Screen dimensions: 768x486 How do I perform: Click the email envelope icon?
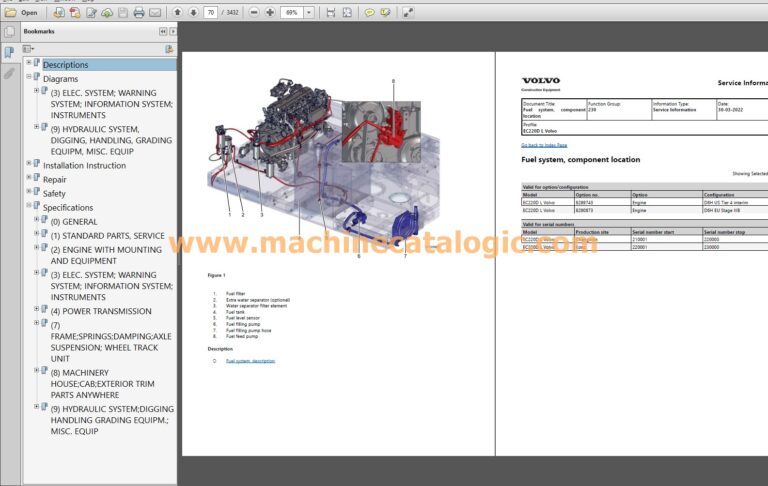coord(155,13)
